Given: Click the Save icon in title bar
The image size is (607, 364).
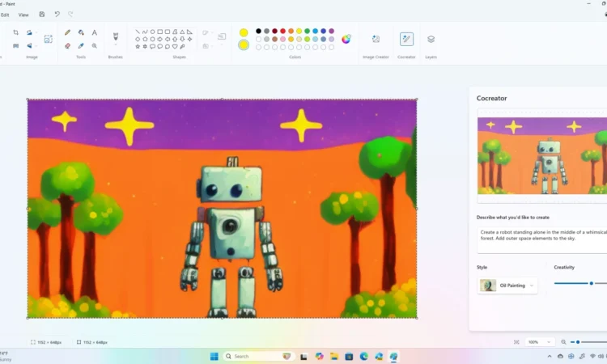Looking at the screenshot, I should tap(42, 15).
